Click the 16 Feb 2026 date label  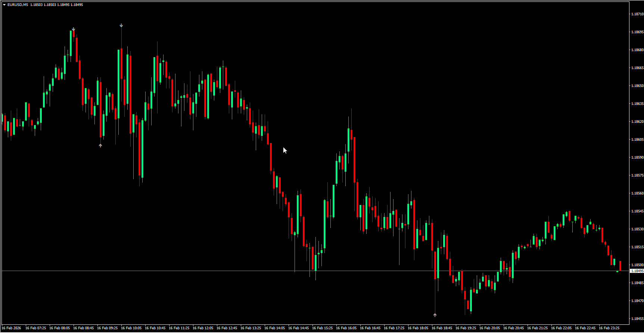point(11,328)
